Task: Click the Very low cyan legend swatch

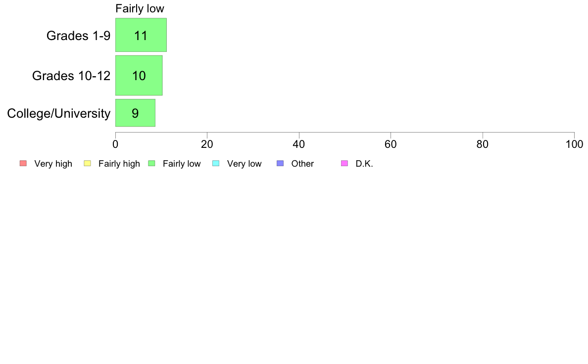Action: point(216,163)
